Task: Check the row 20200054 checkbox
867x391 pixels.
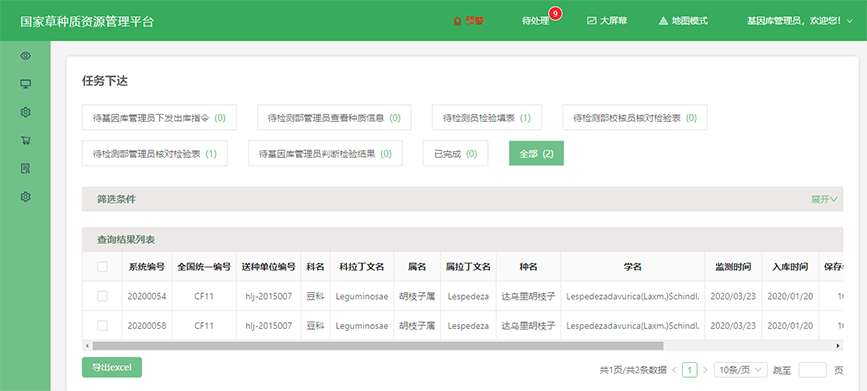Action: pyautogui.click(x=102, y=296)
